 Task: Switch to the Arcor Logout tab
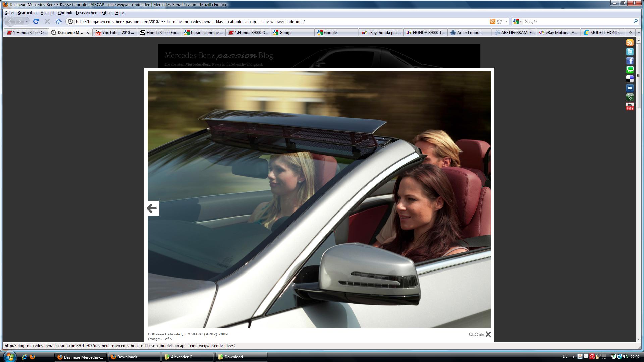[469, 33]
